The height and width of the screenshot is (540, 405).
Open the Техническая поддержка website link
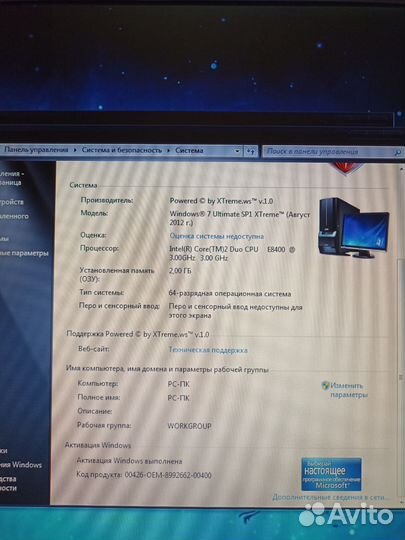click(x=208, y=350)
